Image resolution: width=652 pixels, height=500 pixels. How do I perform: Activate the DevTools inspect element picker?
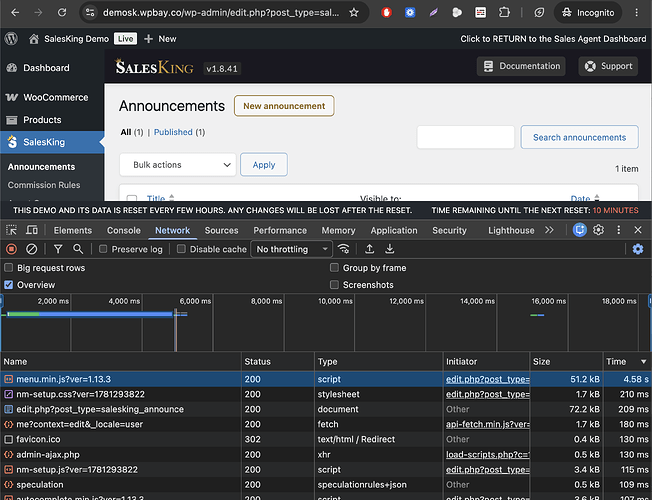point(11,230)
